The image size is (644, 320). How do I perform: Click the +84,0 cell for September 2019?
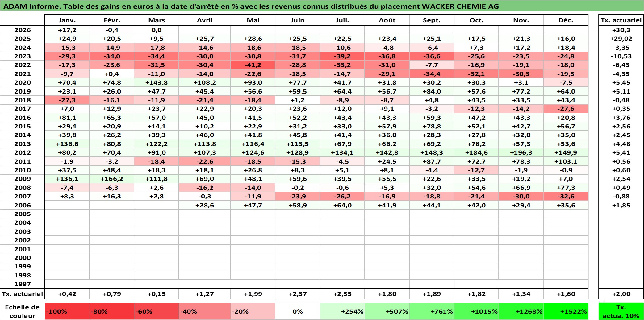pos(432,91)
